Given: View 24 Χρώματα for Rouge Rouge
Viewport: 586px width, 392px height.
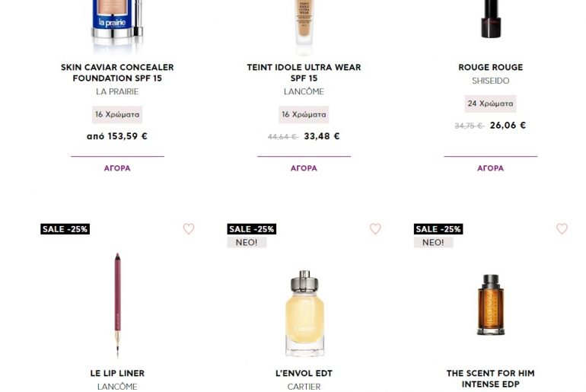Looking at the screenshot, I should pyautogui.click(x=491, y=104).
